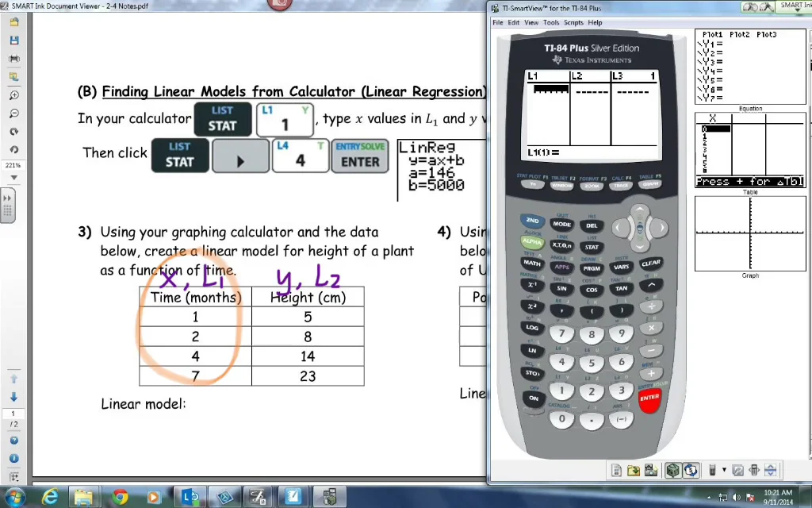Image resolution: width=812 pixels, height=508 pixels.
Task: Click the ON key on calculator
Action: (x=533, y=398)
